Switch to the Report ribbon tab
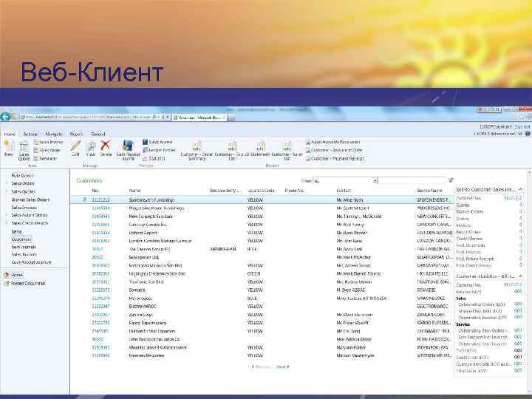The width and height of the screenshot is (532, 399). coord(76,134)
